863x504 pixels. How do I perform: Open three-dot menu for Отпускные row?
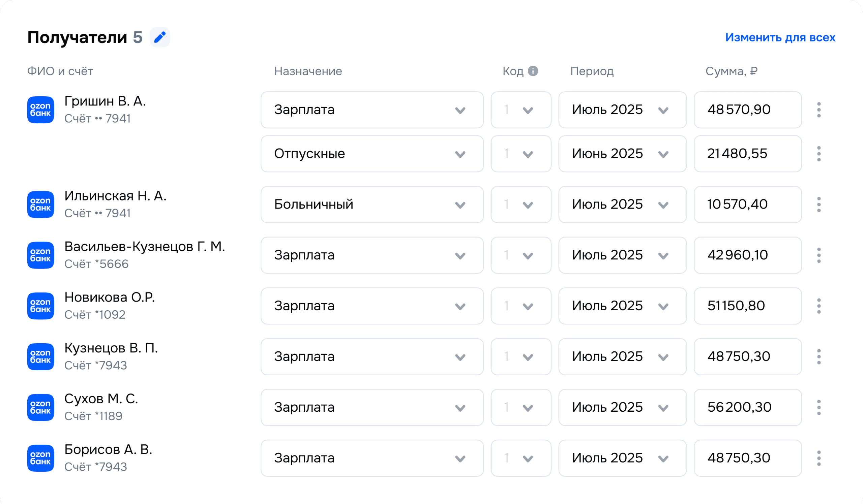tap(819, 154)
